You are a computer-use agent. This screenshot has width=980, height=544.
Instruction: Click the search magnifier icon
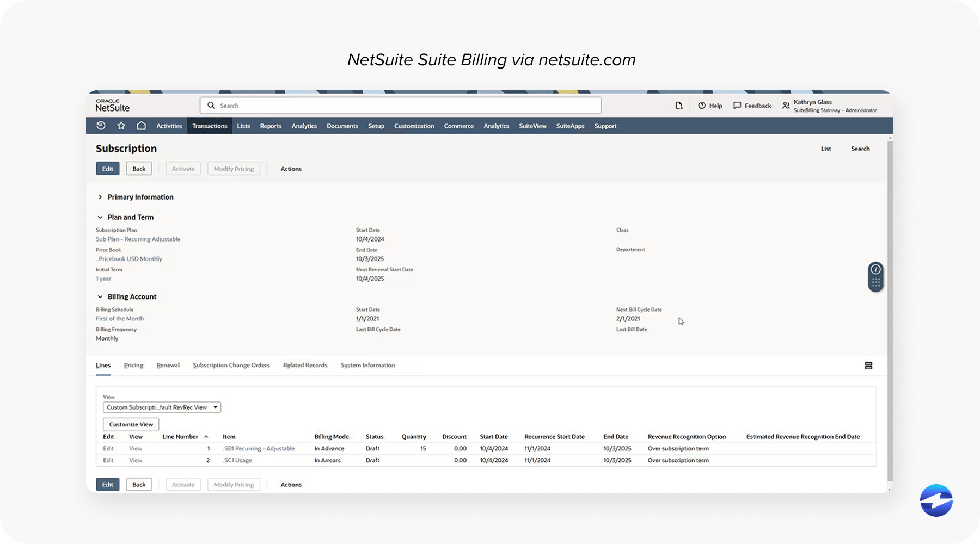point(211,106)
